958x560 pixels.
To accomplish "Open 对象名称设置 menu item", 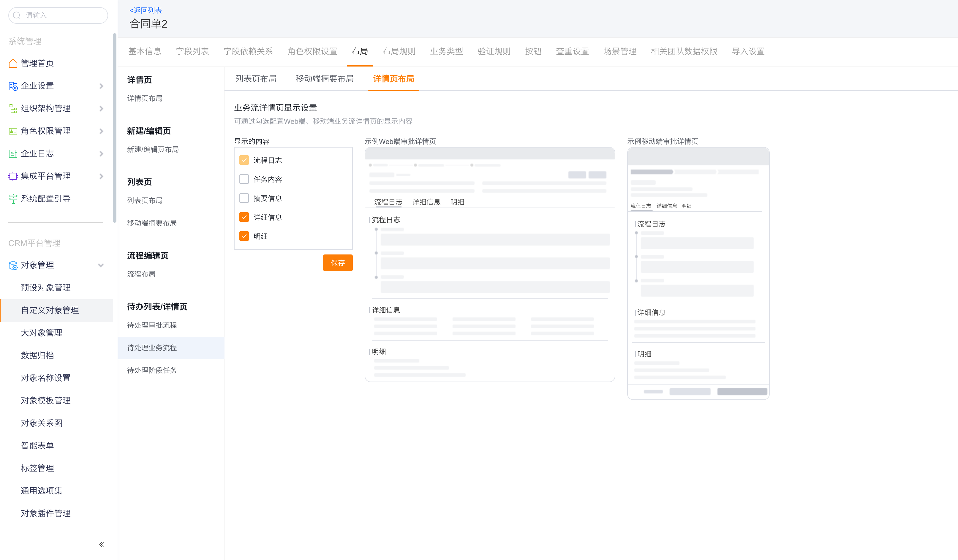I will (x=46, y=378).
